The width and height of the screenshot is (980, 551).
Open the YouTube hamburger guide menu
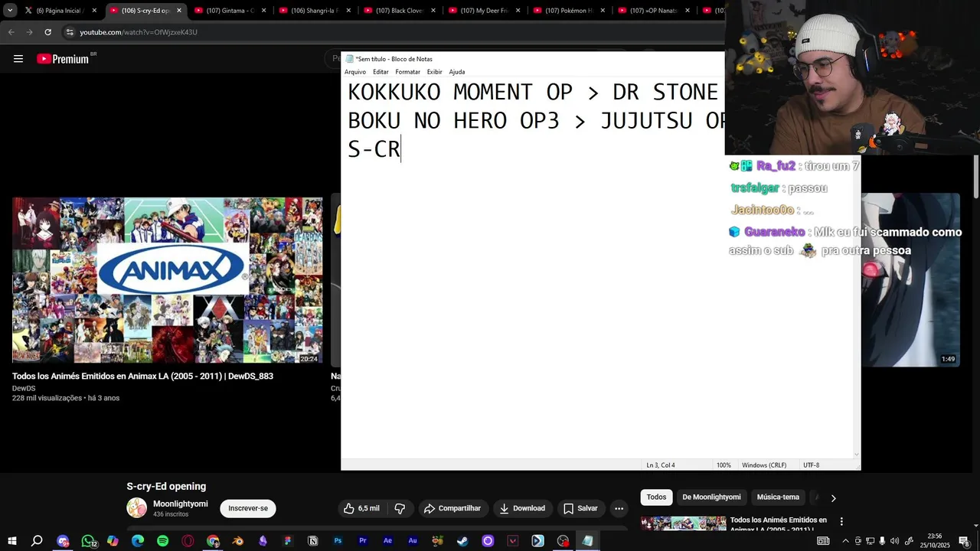(18, 59)
